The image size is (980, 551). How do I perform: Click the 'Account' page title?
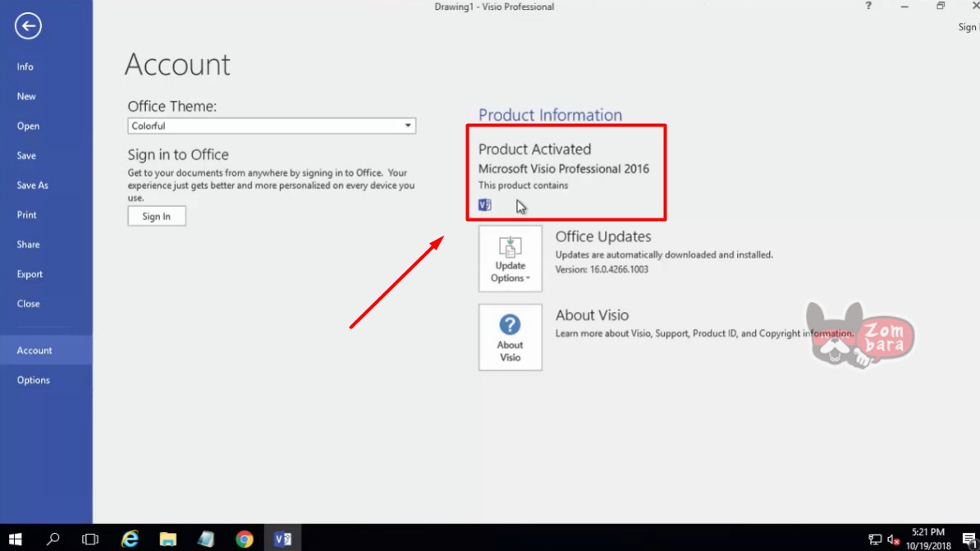pos(177,64)
